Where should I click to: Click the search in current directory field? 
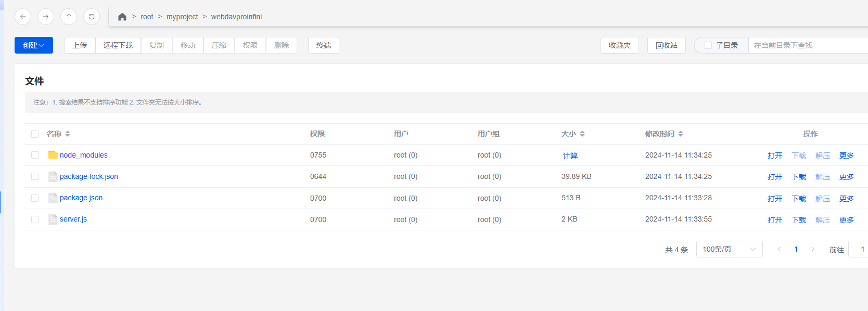(807, 45)
